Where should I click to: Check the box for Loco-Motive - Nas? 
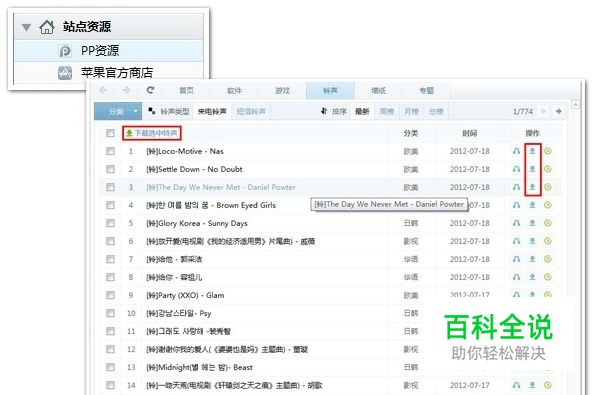coord(110,151)
